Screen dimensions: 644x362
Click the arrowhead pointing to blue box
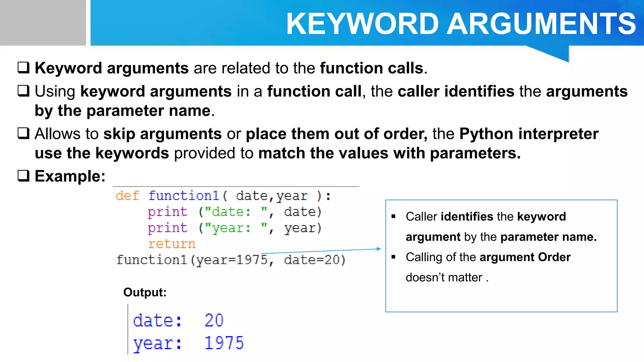(x=379, y=249)
